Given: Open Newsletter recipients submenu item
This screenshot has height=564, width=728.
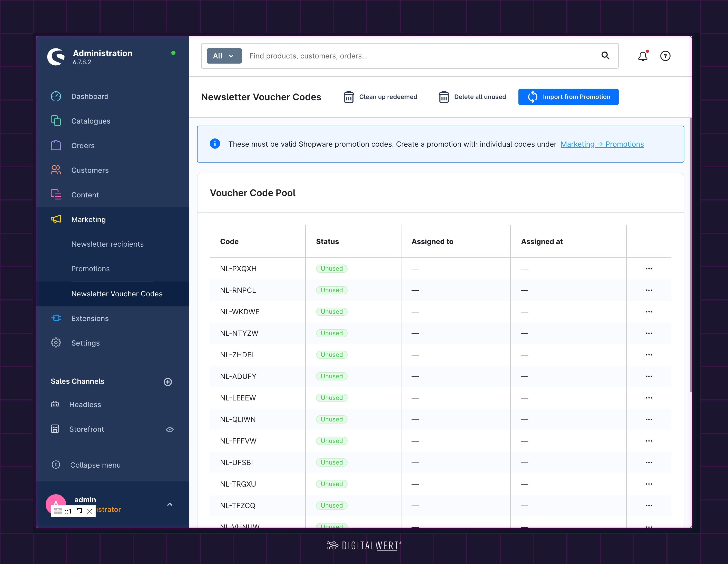Looking at the screenshot, I should [107, 244].
